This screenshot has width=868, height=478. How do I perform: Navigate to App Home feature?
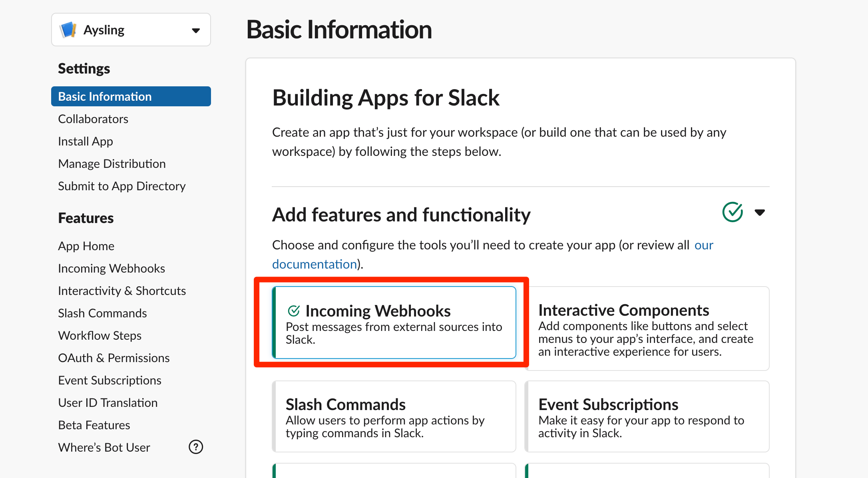click(86, 246)
